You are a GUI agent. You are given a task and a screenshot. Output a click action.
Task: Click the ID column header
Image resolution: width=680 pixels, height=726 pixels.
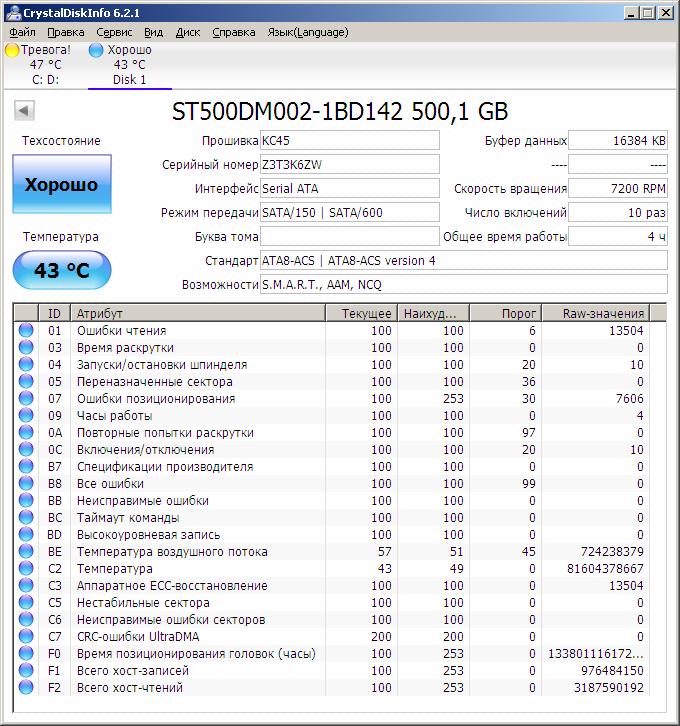pyautogui.click(x=54, y=313)
